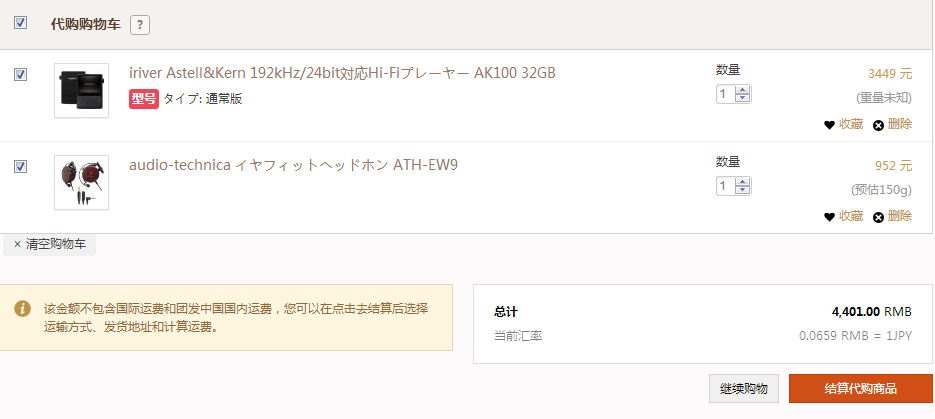Image resolution: width=935 pixels, height=419 pixels.
Task: Toggle the select-all cart checkbox
Action: [20, 23]
